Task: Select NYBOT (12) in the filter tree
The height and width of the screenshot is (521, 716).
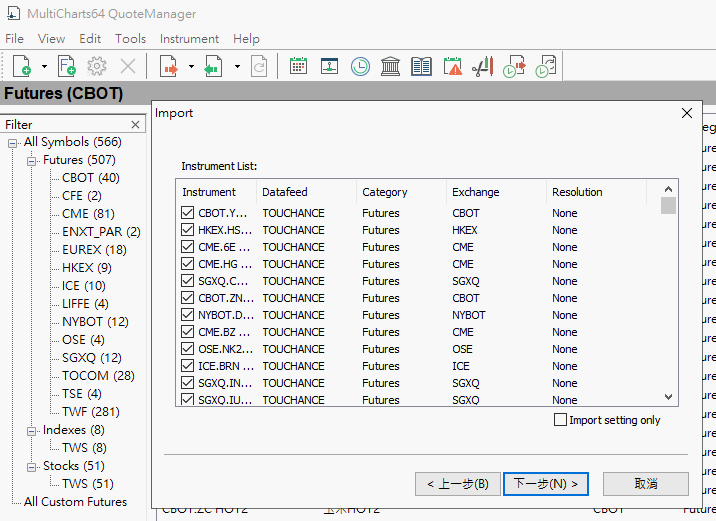Action: pos(95,321)
